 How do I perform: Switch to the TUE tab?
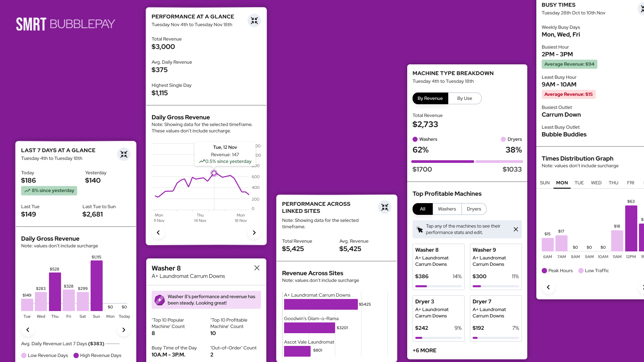point(579,183)
